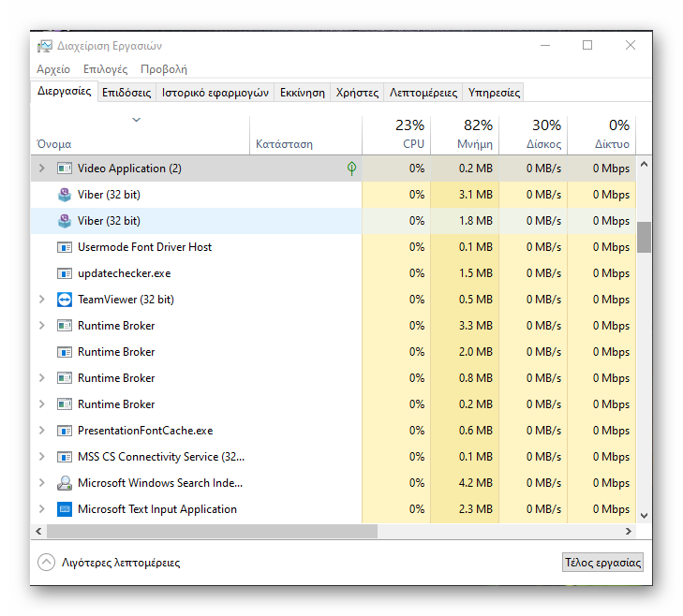Viewport: 683px width, 616px height.
Task: Click the MSS CS Connectivity Service icon
Action: point(65,457)
